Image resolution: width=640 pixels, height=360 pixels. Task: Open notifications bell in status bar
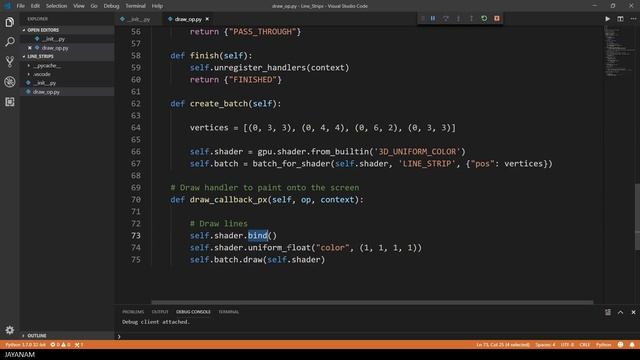(632, 344)
